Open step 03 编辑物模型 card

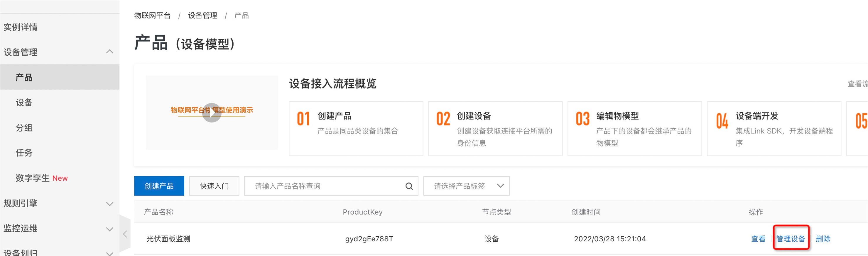(x=634, y=129)
